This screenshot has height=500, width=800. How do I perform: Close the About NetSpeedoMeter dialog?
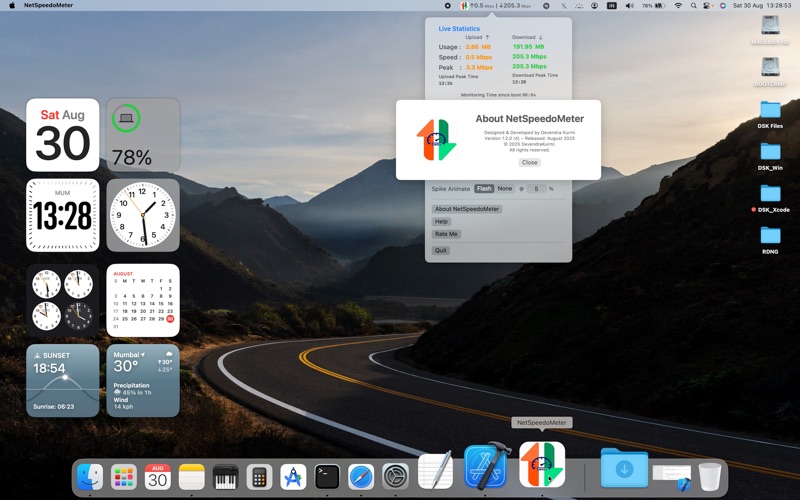coord(530,162)
